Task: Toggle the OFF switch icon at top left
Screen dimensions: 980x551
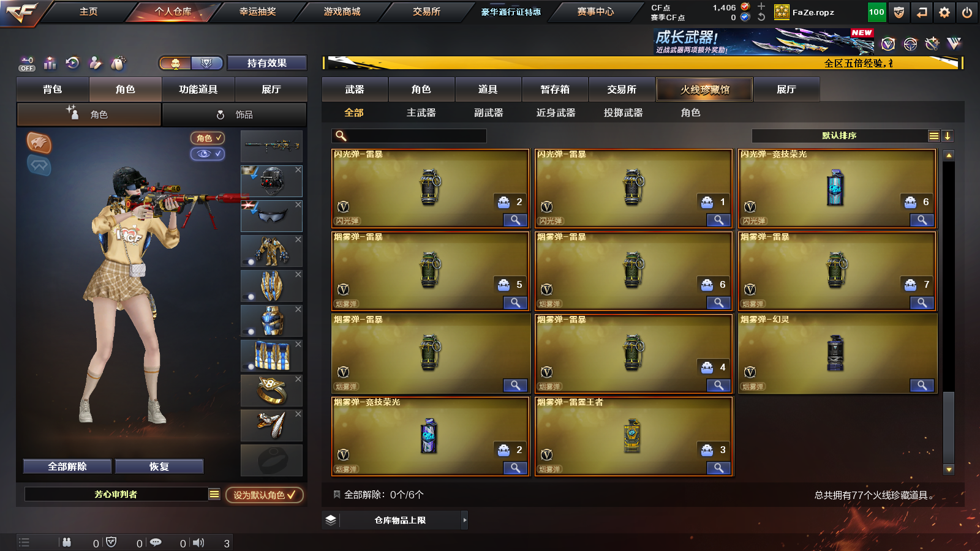Action: tap(27, 64)
